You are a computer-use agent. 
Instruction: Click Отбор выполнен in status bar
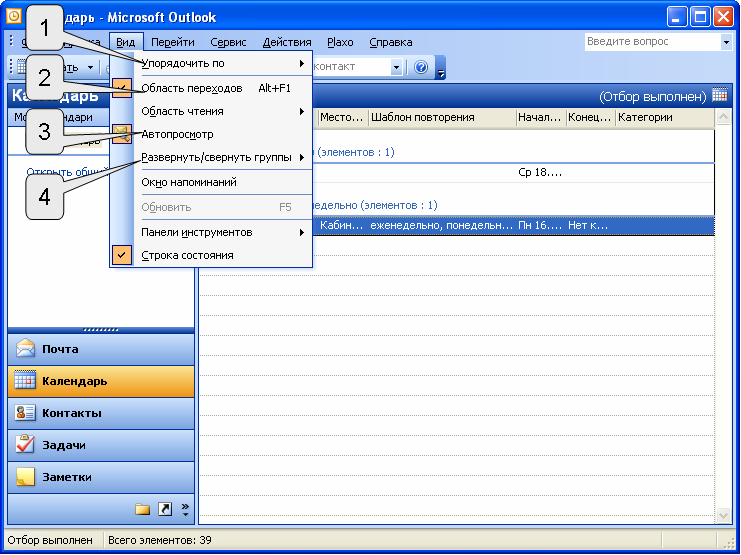coord(50,540)
